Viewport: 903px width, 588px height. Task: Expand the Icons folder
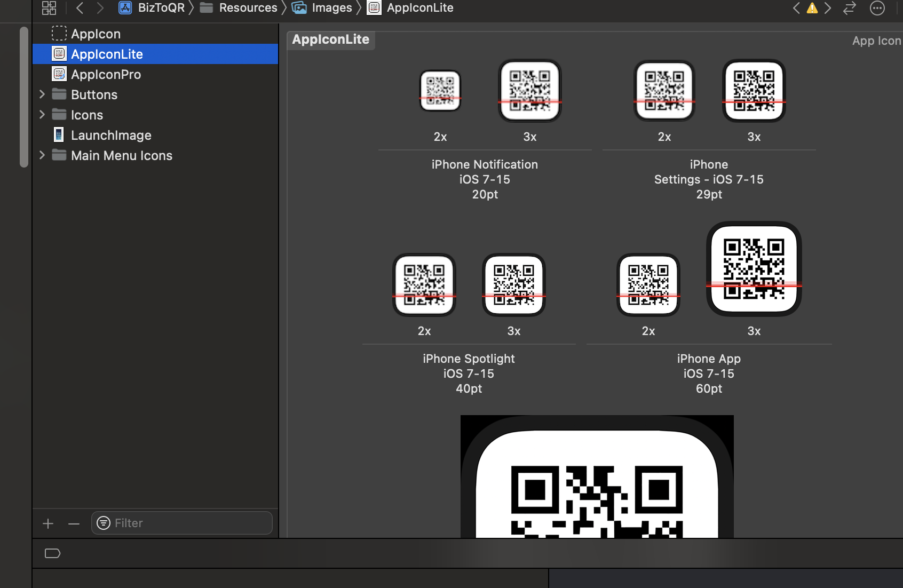coord(42,115)
